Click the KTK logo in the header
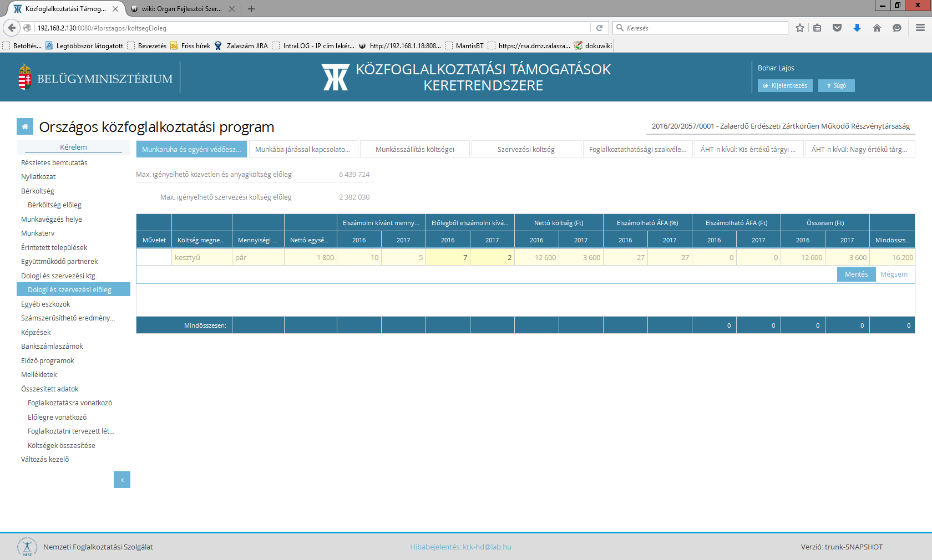Viewport: 932px width, 560px height. pyautogui.click(x=335, y=77)
